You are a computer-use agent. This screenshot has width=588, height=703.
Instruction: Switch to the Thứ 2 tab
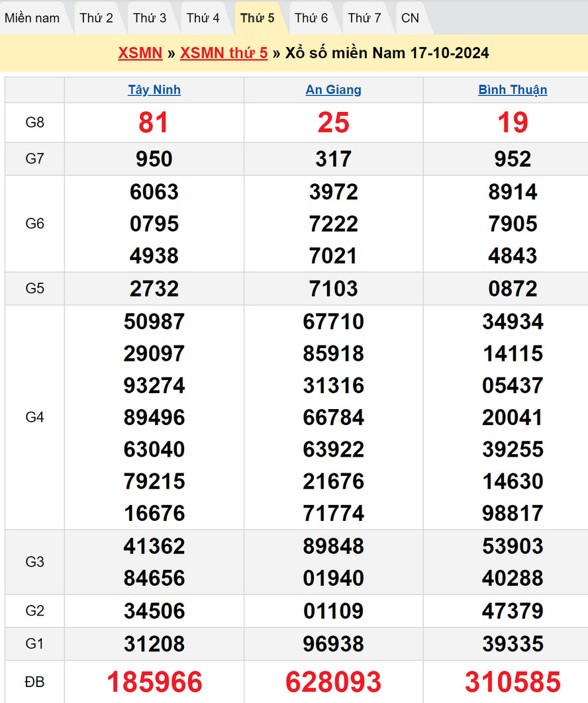pos(97,18)
